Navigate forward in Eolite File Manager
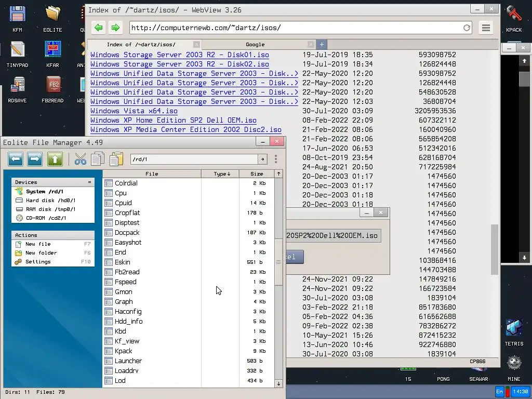Image resolution: width=532 pixels, height=399 pixels. [x=35, y=159]
